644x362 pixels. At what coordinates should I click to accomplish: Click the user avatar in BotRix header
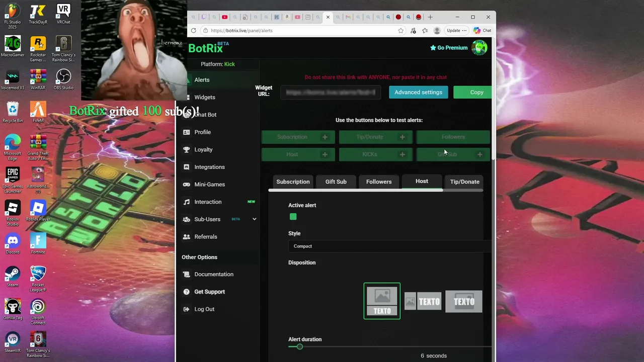[x=479, y=48]
